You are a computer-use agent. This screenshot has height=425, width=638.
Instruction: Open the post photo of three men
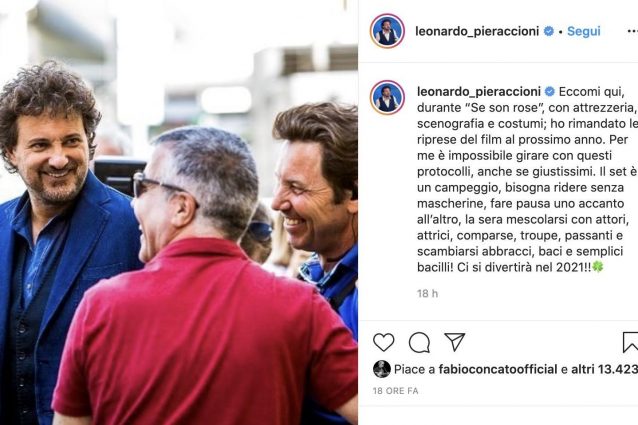(x=179, y=212)
